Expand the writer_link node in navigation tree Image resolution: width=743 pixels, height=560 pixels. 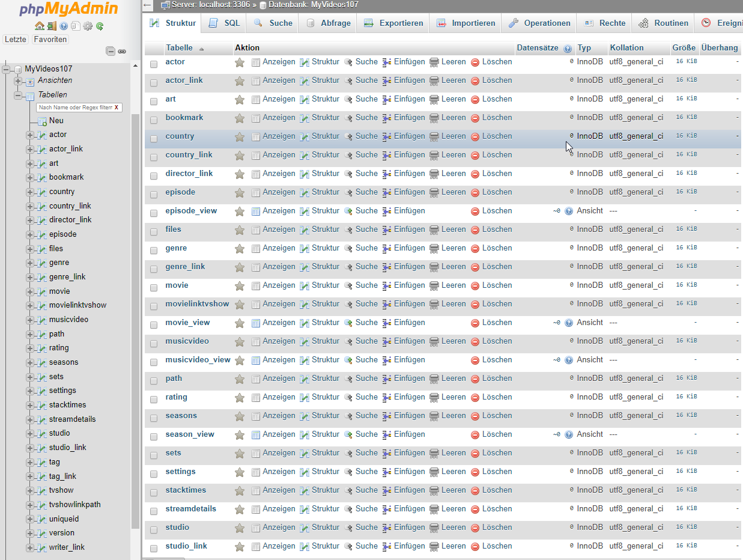(29, 548)
